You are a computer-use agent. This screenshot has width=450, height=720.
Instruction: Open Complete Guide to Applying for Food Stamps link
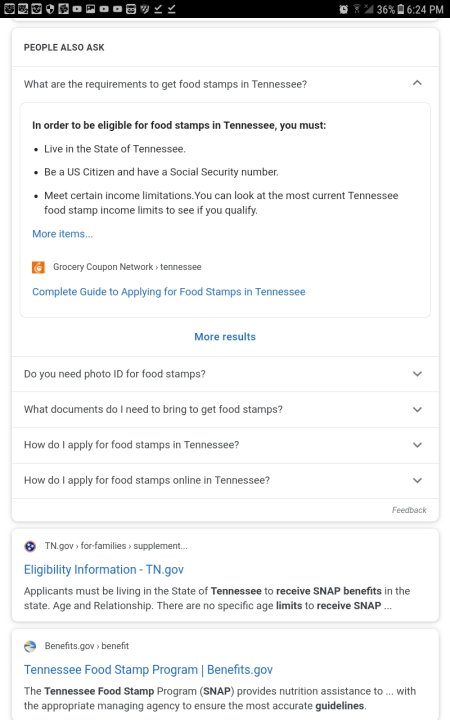[169, 292]
